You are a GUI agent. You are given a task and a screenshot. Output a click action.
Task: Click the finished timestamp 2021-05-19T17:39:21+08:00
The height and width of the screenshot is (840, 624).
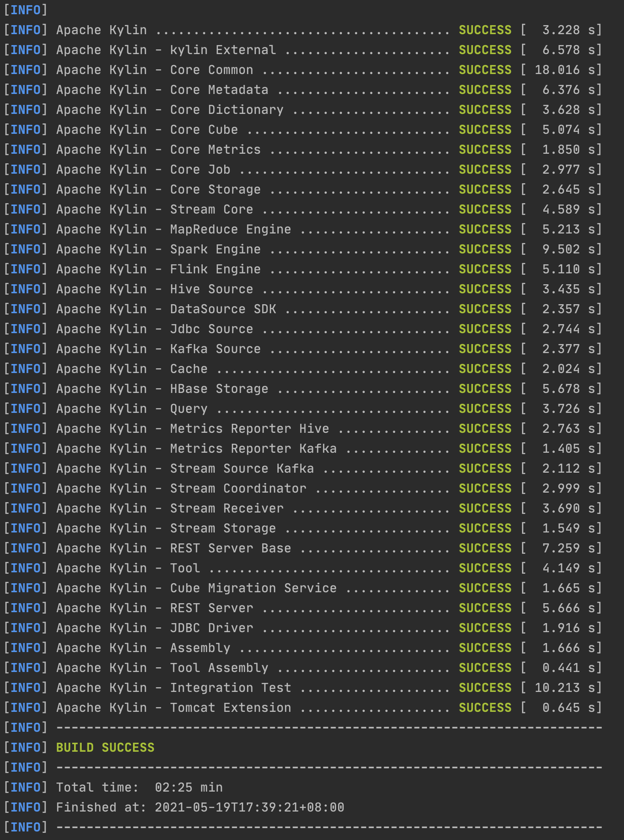(250, 807)
